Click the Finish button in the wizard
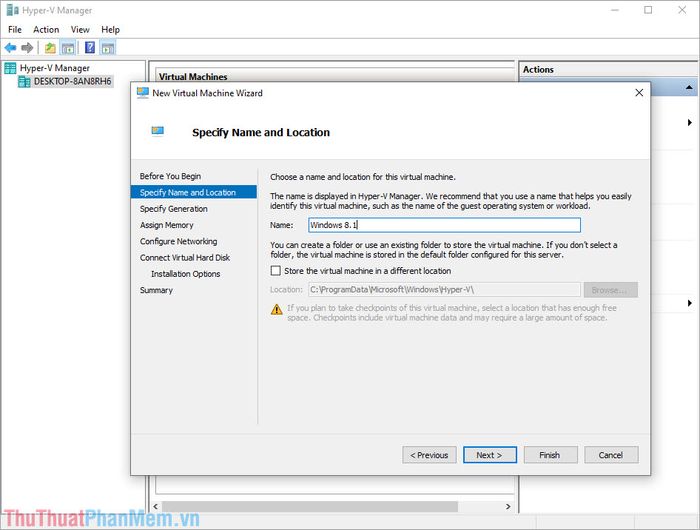This screenshot has width=700, height=530. (x=550, y=455)
